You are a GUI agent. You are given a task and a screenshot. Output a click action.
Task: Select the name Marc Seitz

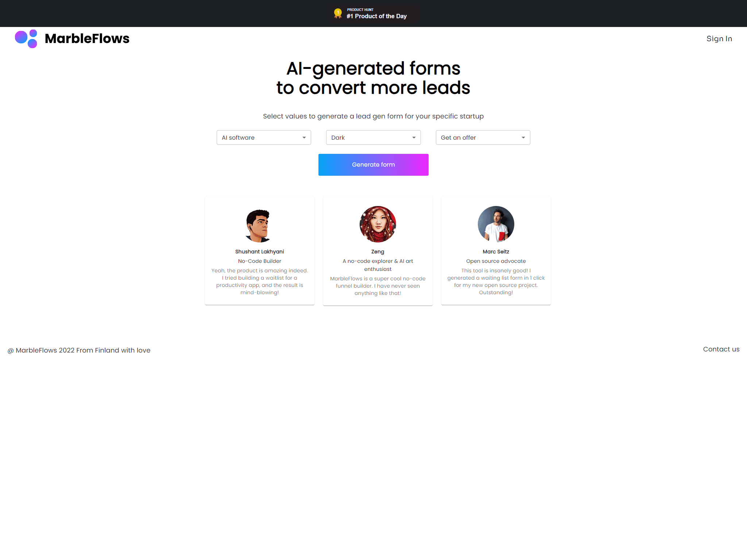[x=496, y=252]
